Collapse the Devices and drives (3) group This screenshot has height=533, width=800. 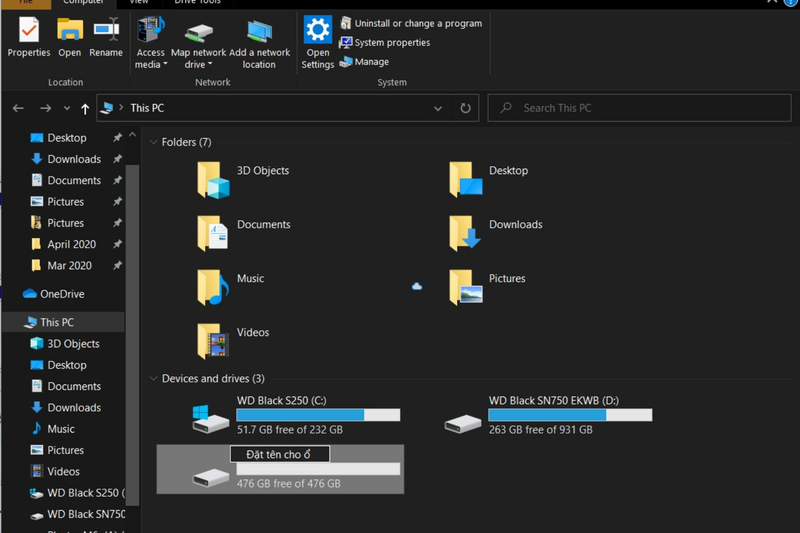[153, 378]
